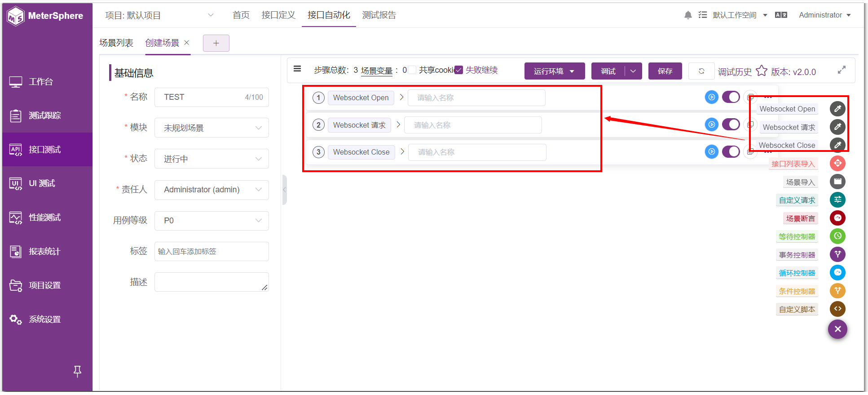Image resolution: width=868 pixels, height=395 pixels.
Task: Click the 调试 button
Action: pos(608,71)
